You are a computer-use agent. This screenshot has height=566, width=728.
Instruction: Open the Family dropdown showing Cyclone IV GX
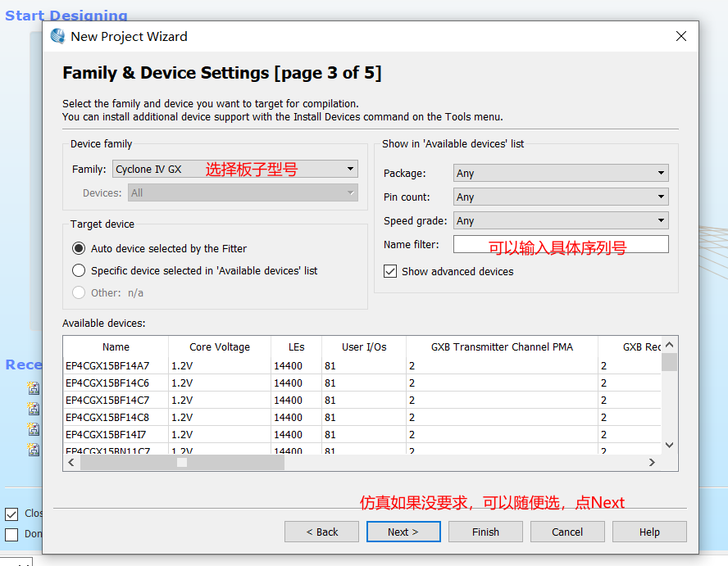pyautogui.click(x=235, y=169)
